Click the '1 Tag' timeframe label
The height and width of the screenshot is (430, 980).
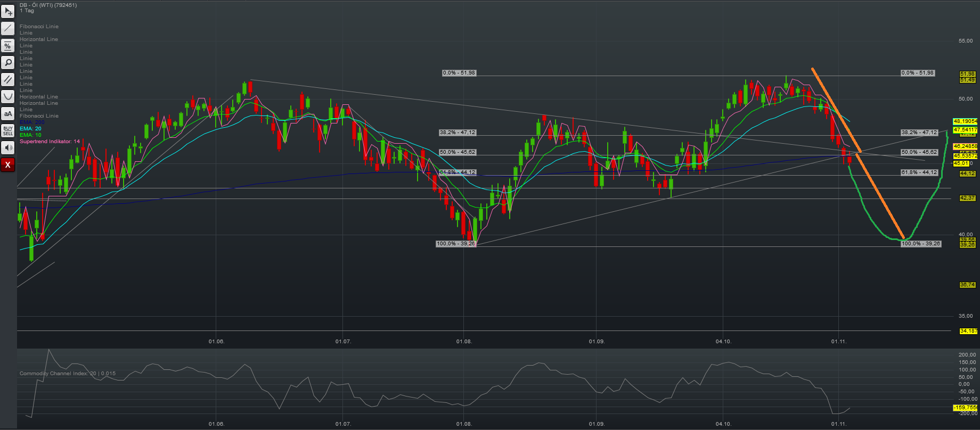click(x=27, y=11)
